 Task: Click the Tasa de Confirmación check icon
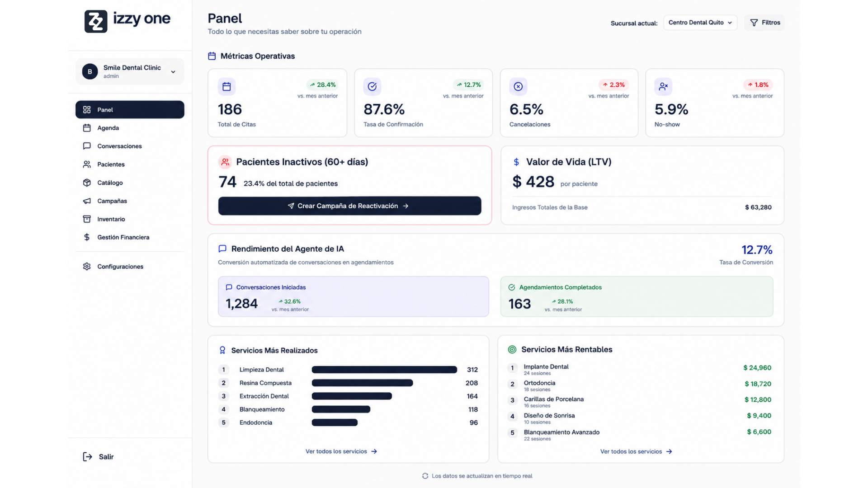coord(372,86)
